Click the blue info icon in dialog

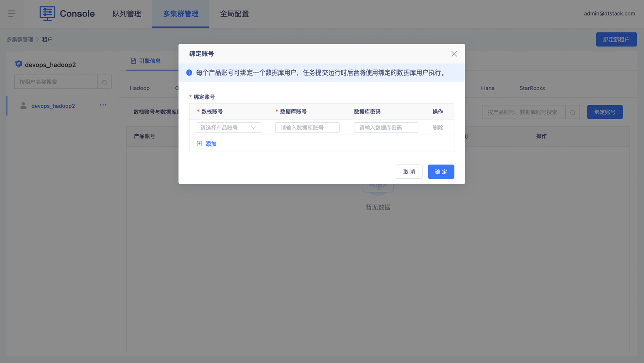(x=189, y=73)
